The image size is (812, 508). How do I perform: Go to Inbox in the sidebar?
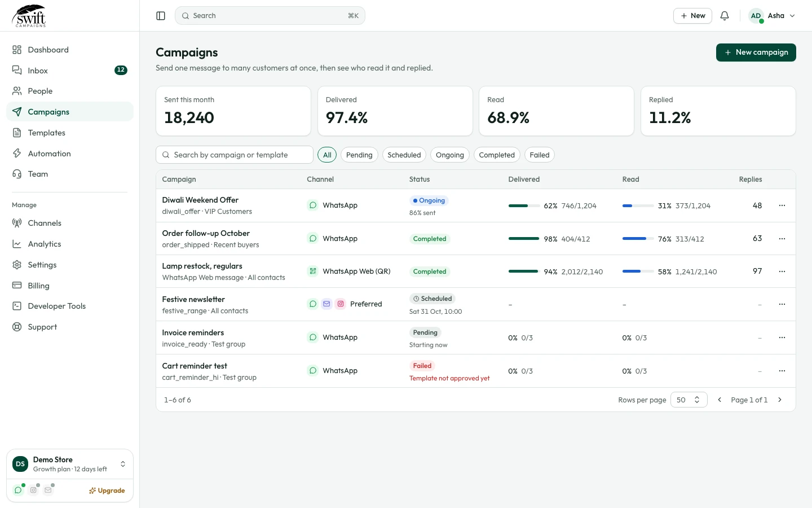[x=70, y=71]
